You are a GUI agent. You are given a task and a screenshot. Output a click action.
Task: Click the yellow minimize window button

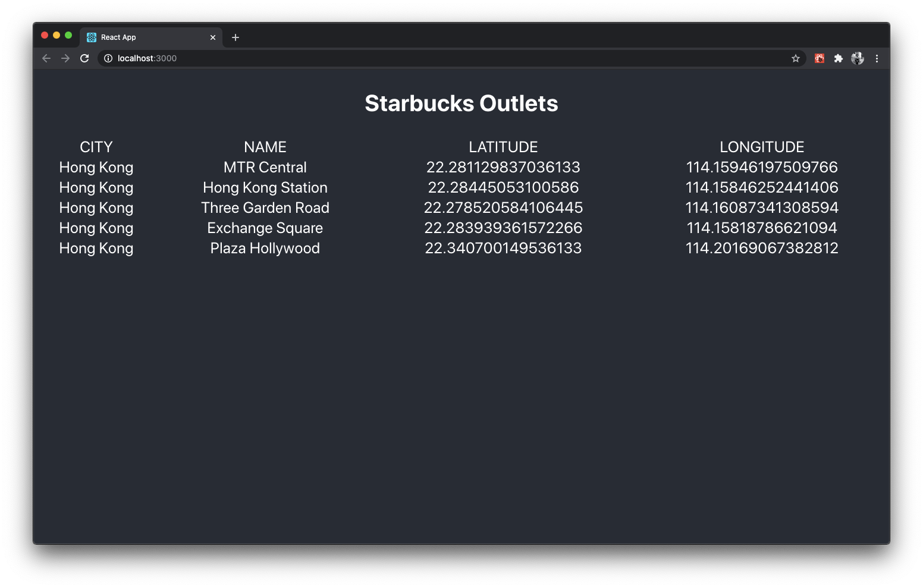[x=56, y=36]
